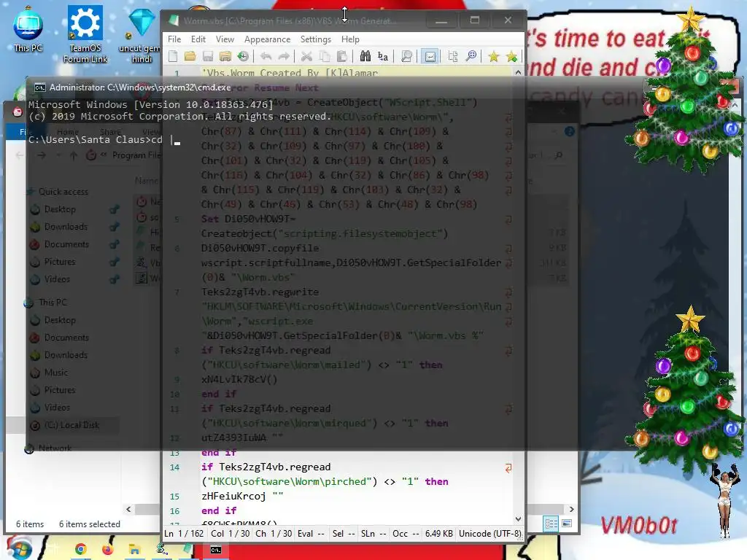Click the Notepad3 vertical scrollbar up arrow
747x560 pixels.
coord(519,72)
